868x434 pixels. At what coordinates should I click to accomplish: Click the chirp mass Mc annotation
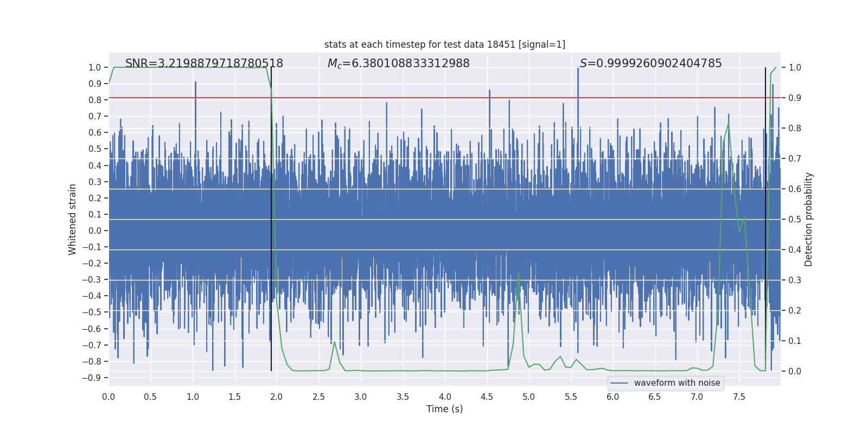click(x=398, y=63)
